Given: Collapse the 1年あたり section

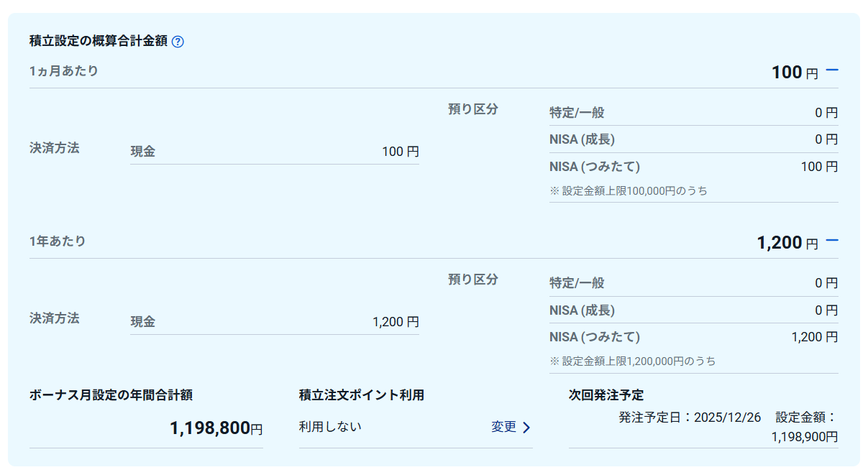Looking at the screenshot, I should point(832,241).
